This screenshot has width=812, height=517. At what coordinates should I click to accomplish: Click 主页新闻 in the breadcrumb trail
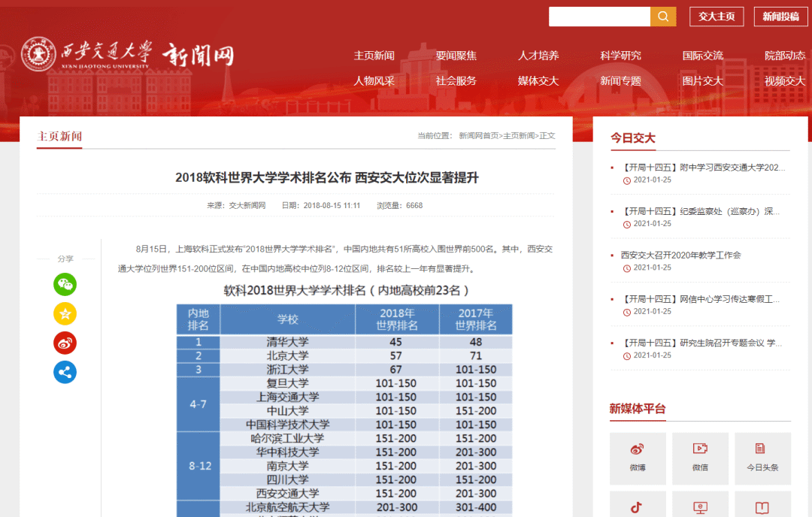tap(519, 135)
